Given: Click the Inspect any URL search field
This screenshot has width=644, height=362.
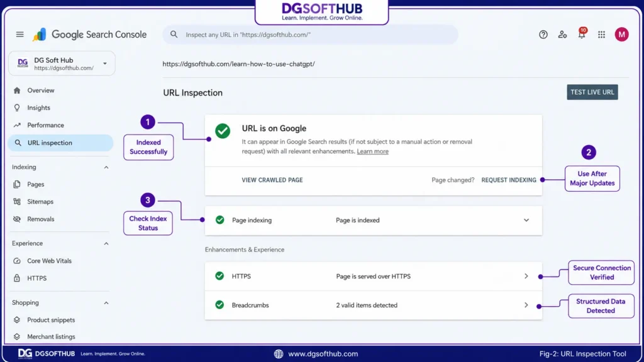Looking at the screenshot, I should 310,35.
